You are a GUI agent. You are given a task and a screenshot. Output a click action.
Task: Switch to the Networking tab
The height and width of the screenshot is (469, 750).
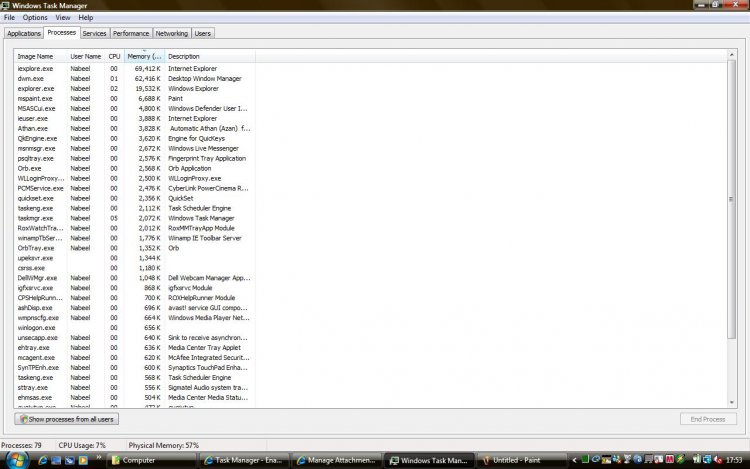[172, 33]
